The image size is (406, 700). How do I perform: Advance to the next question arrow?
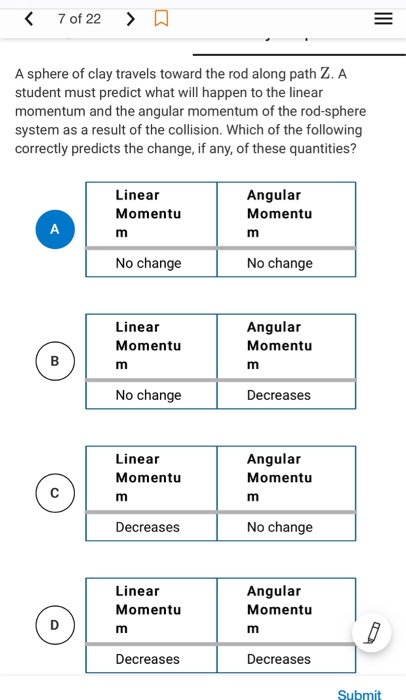click(130, 19)
